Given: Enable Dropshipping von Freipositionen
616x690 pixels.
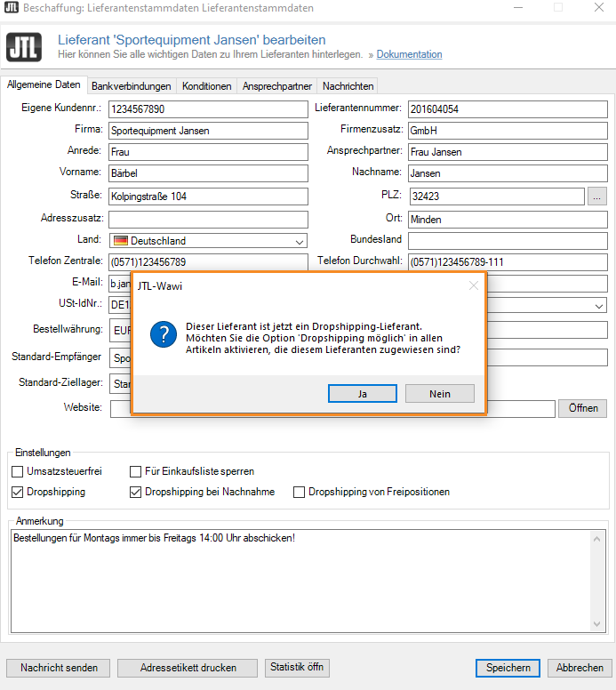Looking at the screenshot, I should (x=300, y=492).
